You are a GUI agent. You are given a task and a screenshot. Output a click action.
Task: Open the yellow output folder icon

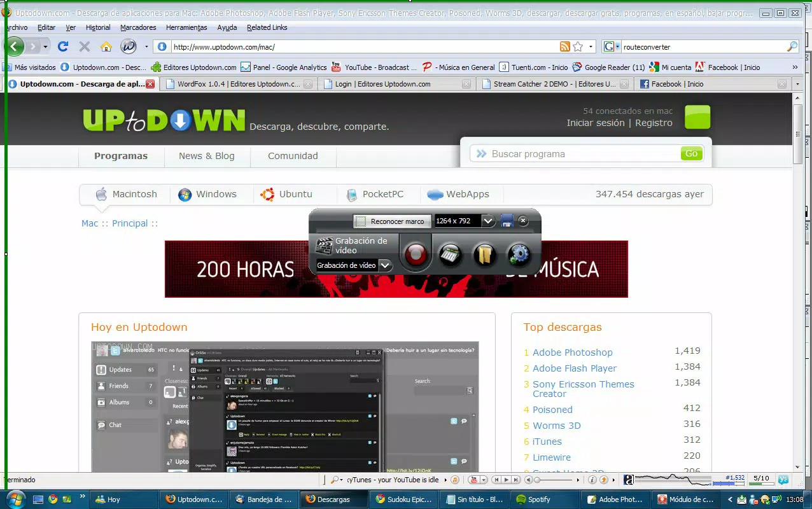(485, 254)
